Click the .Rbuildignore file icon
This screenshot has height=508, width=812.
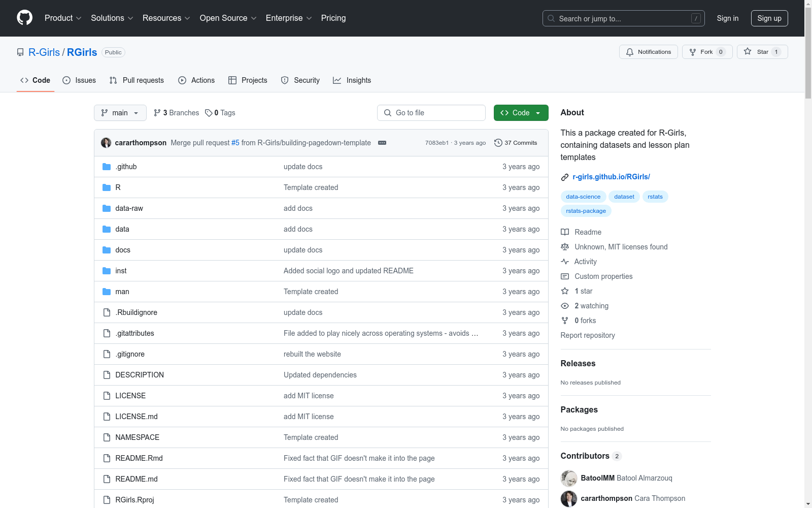tap(107, 312)
